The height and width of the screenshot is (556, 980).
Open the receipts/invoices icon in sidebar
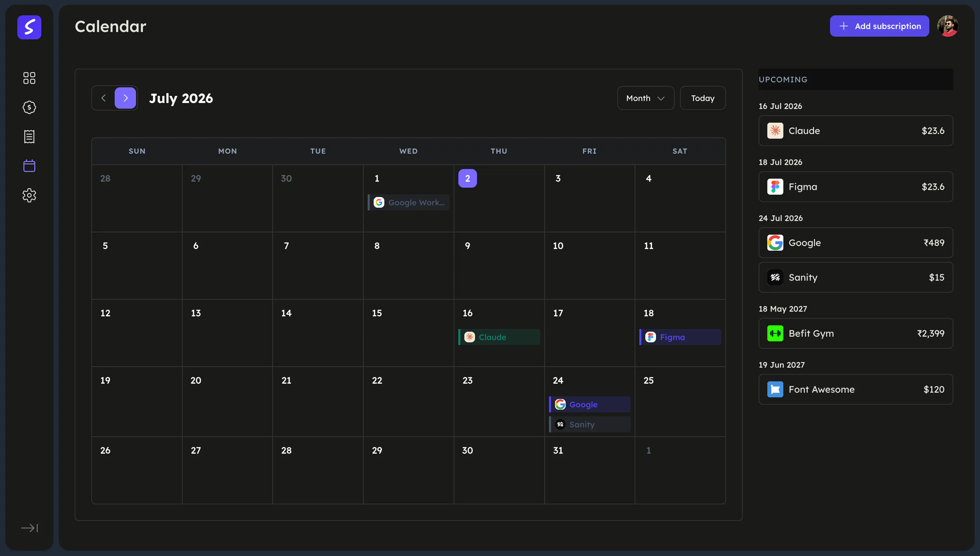[29, 136]
